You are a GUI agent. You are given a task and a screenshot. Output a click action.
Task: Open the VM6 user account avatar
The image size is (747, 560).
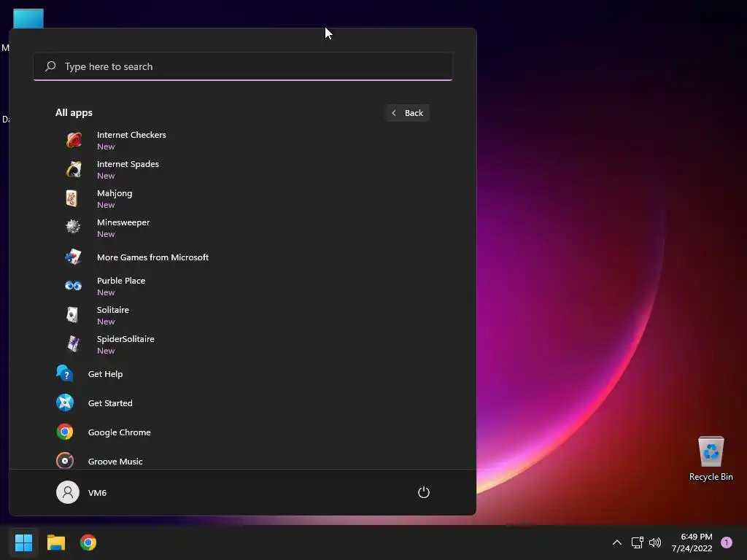(68, 492)
